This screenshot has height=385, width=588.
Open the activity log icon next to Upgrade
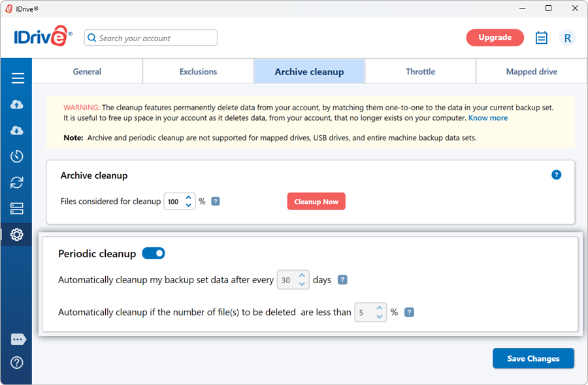tap(541, 38)
